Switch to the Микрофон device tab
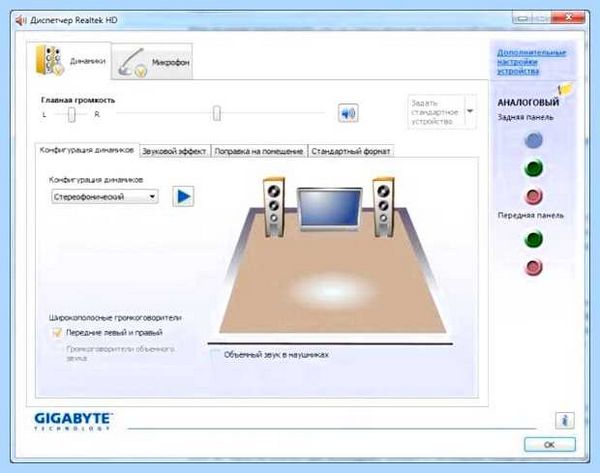Viewport: 600px width, 473px height. coord(152,62)
